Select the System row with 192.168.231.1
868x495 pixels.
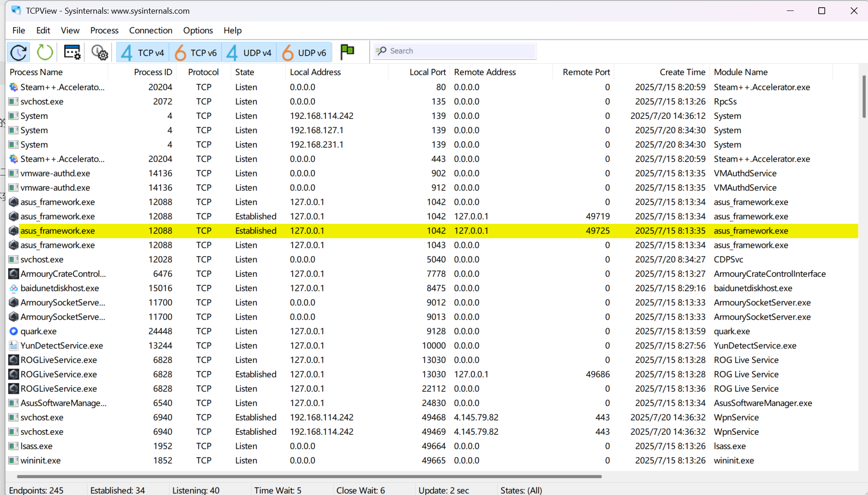[x=433, y=144]
